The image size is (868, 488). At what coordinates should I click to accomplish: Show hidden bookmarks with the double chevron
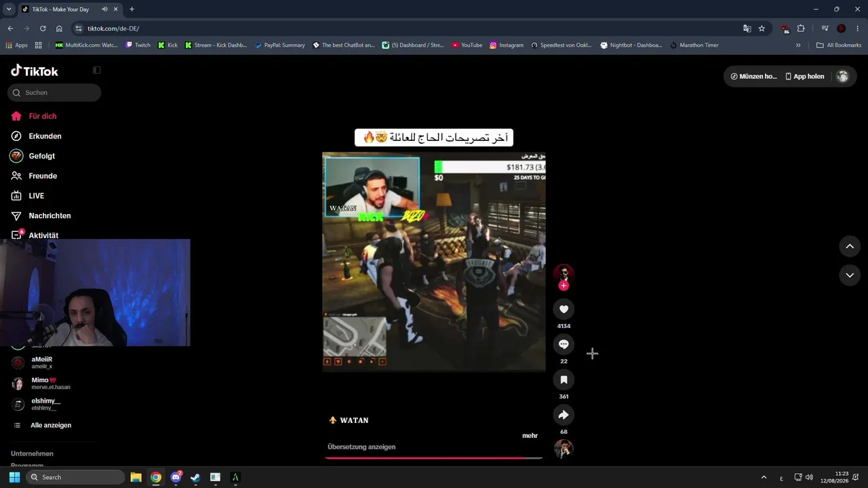pos(798,45)
